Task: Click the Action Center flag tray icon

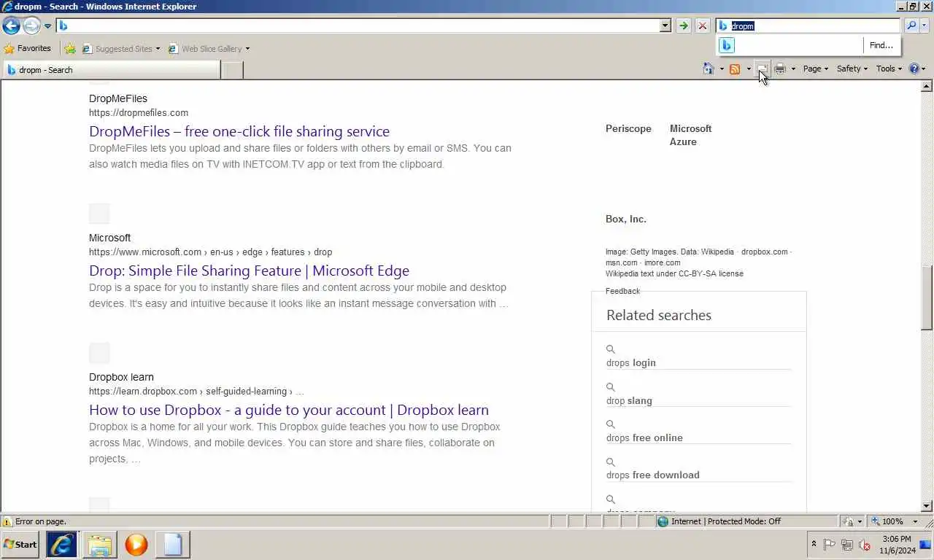Action: (x=830, y=544)
